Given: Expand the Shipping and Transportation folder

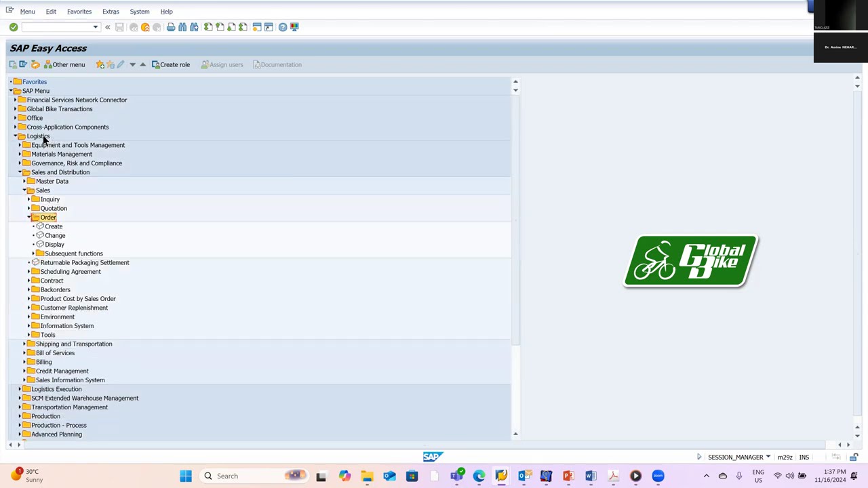Looking at the screenshot, I should tap(24, 344).
